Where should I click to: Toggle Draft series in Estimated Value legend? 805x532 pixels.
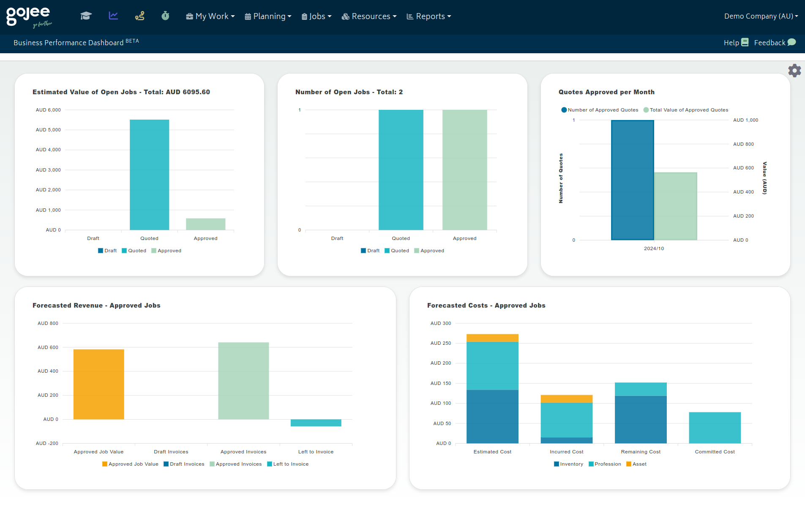[x=107, y=251]
